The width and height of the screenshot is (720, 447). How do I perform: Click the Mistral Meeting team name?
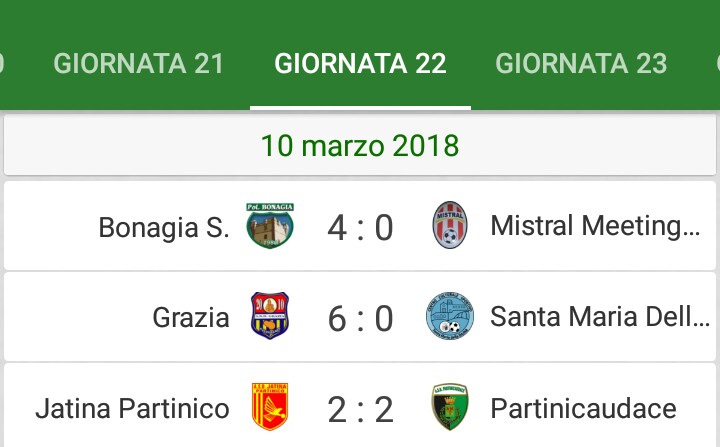coord(596,226)
